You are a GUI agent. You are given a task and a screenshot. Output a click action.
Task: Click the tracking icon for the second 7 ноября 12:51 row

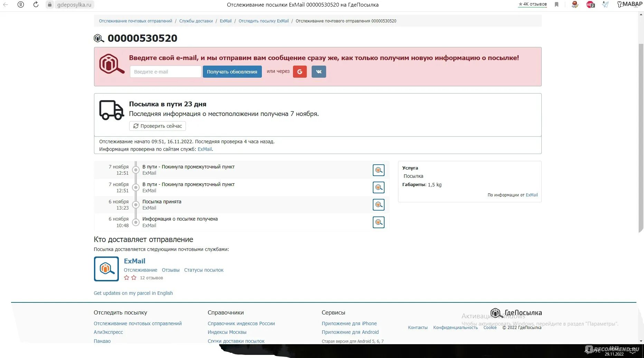point(379,187)
